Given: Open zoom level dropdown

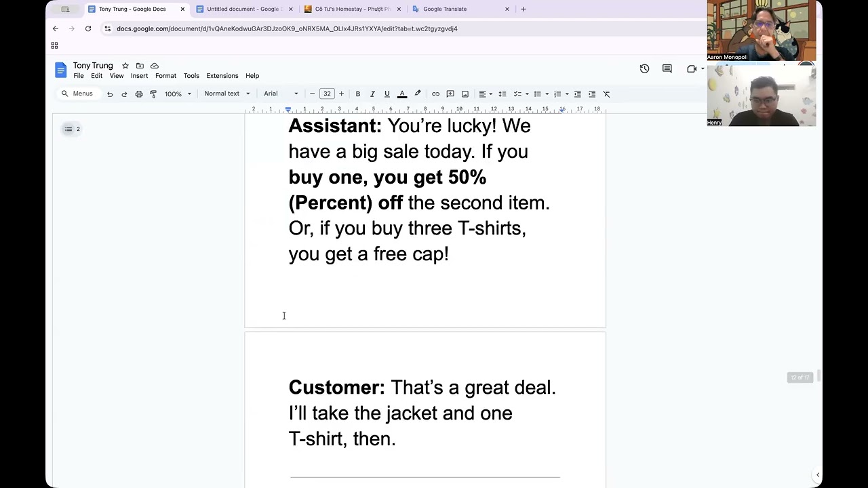Looking at the screenshot, I should click(178, 94).
